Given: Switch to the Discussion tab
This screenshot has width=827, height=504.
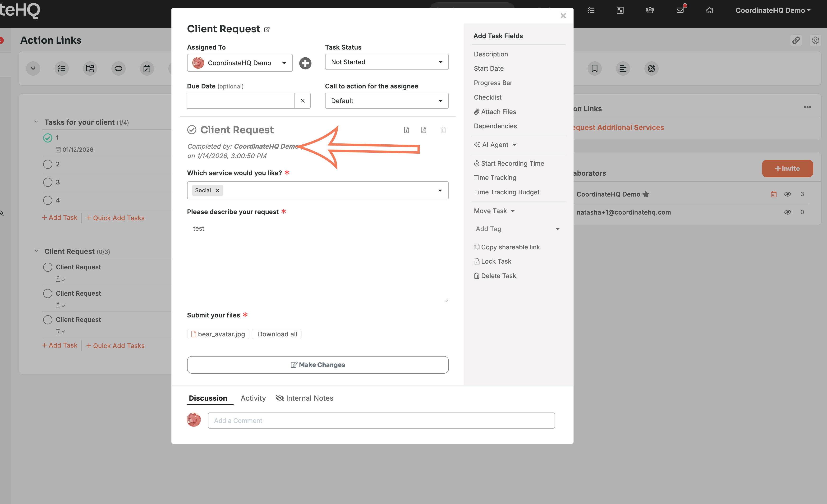Looking at the screenshot, I should coord(208,398).
